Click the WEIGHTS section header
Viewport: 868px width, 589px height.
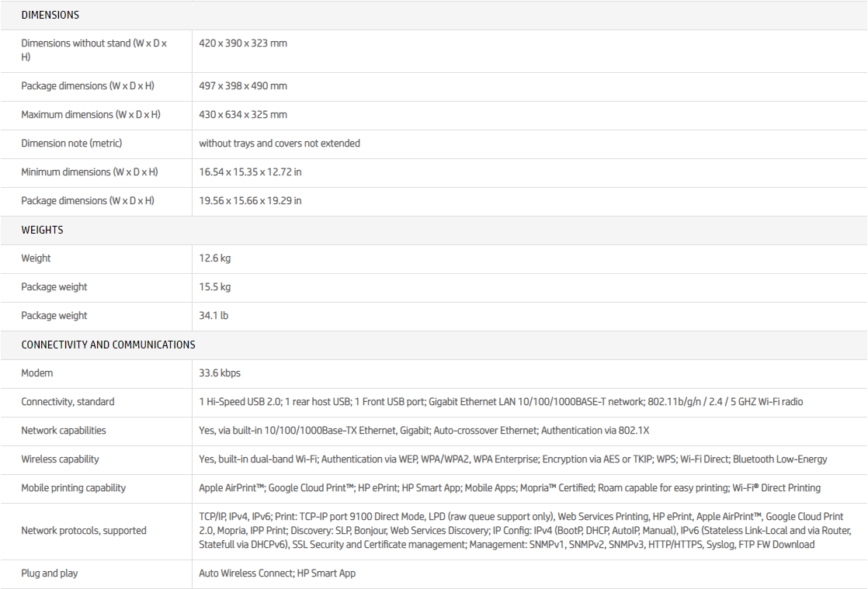point(42,230)
